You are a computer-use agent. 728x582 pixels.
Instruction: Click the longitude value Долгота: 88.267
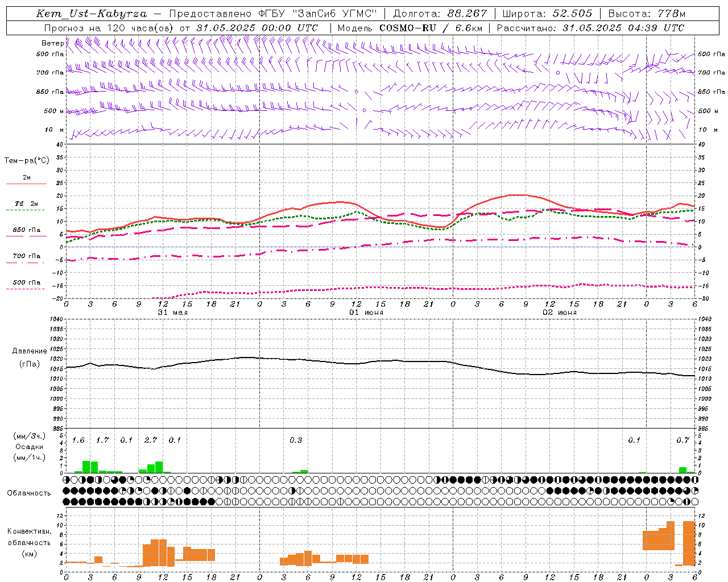point(440,14)
